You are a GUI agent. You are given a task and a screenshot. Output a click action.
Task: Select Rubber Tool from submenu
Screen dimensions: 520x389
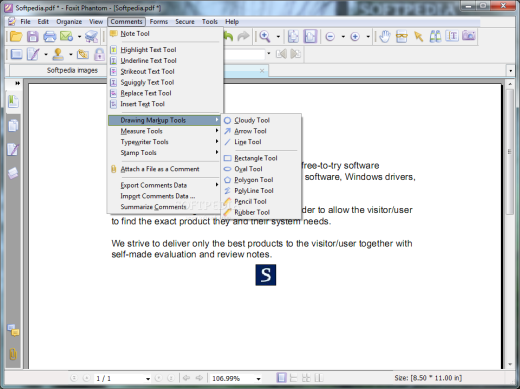click(261, 212)
